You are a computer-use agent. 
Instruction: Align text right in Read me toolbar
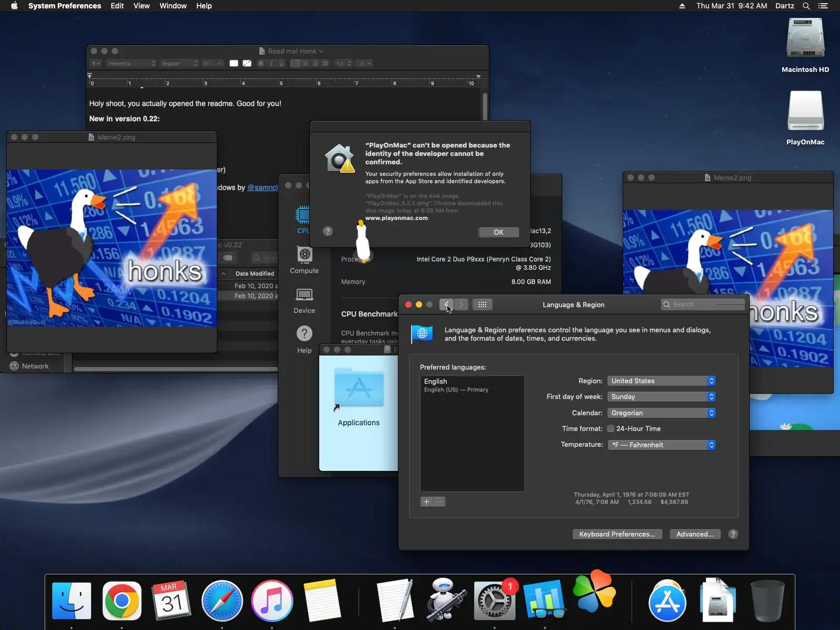click(x=315, y=64)
